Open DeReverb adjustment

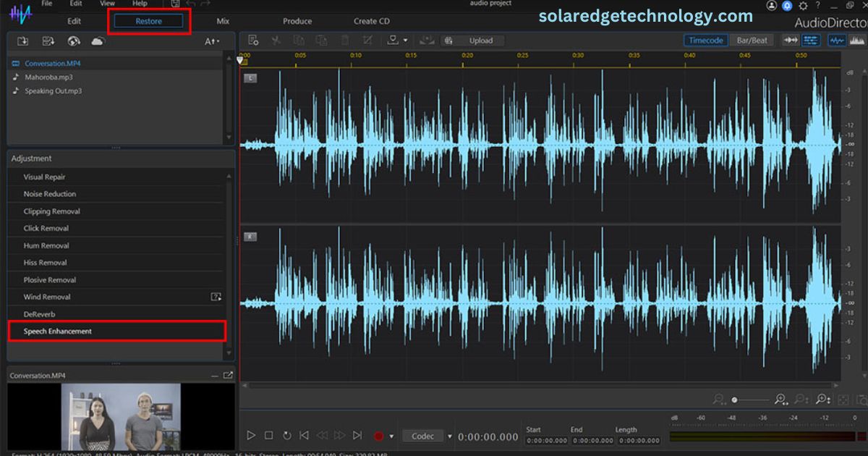(x=117, y=314)
